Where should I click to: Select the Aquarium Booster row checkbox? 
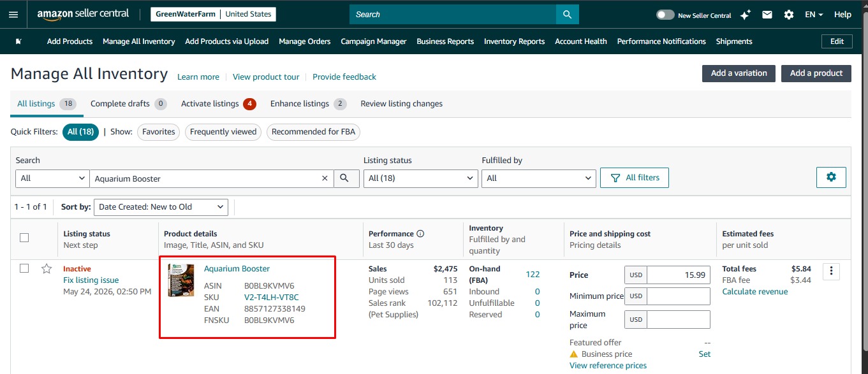click(24, 268)
